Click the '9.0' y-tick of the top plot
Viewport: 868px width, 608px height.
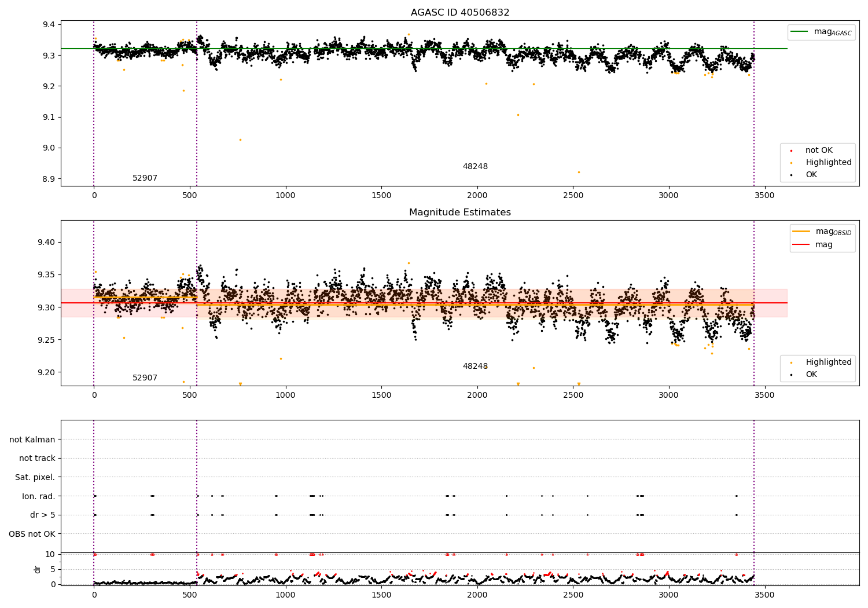pyautogui.click(x=49, y=148)
